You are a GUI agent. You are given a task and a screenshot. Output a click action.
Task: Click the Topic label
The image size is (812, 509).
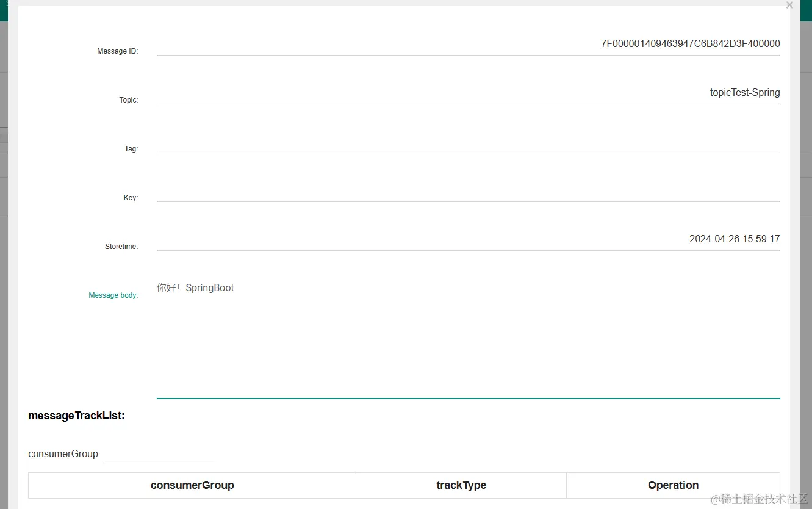129,100
